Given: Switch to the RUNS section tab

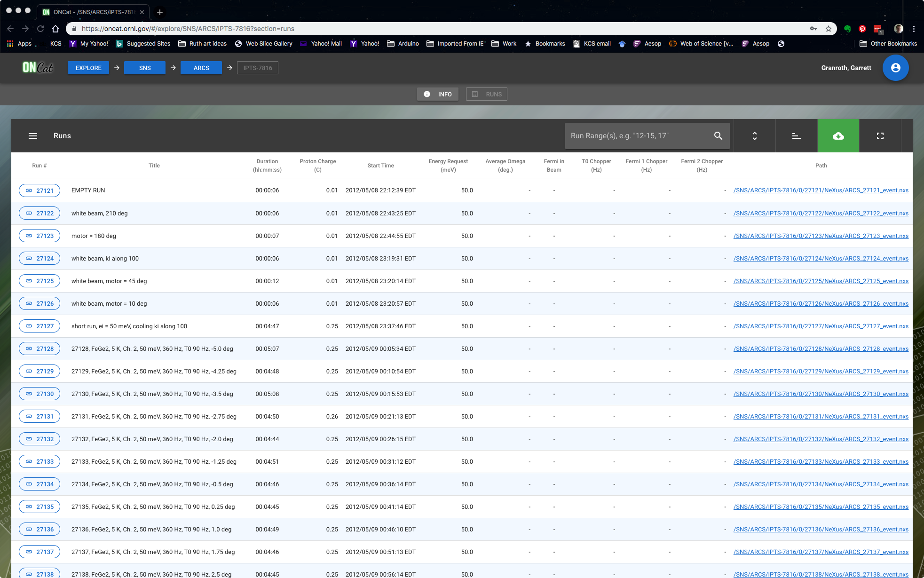Looking at the screenshot, I should 487,94.
